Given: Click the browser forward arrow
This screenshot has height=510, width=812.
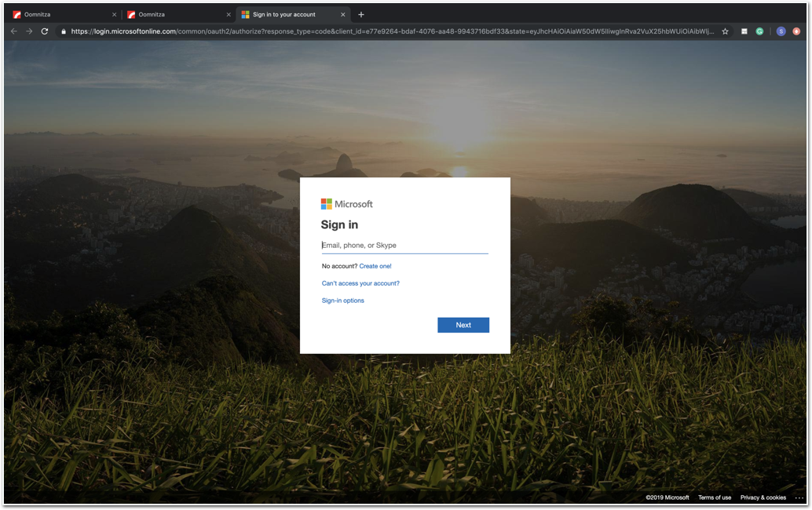Looking at the screenshot, I should point(29,31).
